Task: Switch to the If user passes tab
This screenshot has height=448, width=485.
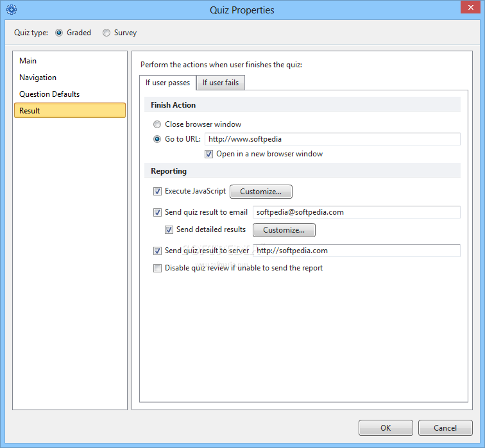Action: point(167,83)
